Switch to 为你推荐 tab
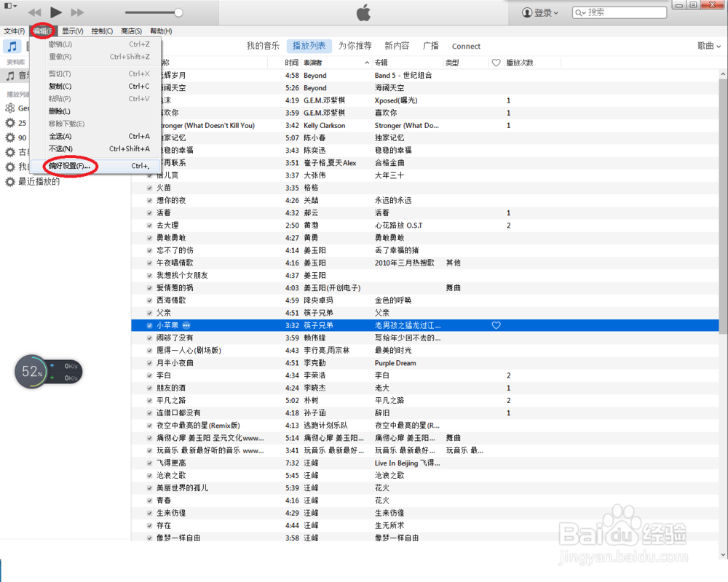Image resolution: width=728 pixels, height=582 pixels. (x=355, y=46)
